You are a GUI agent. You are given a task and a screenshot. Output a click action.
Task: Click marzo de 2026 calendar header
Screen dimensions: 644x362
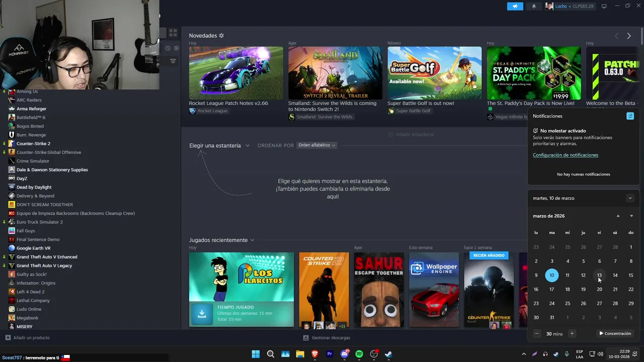click(x=549, y=216)
